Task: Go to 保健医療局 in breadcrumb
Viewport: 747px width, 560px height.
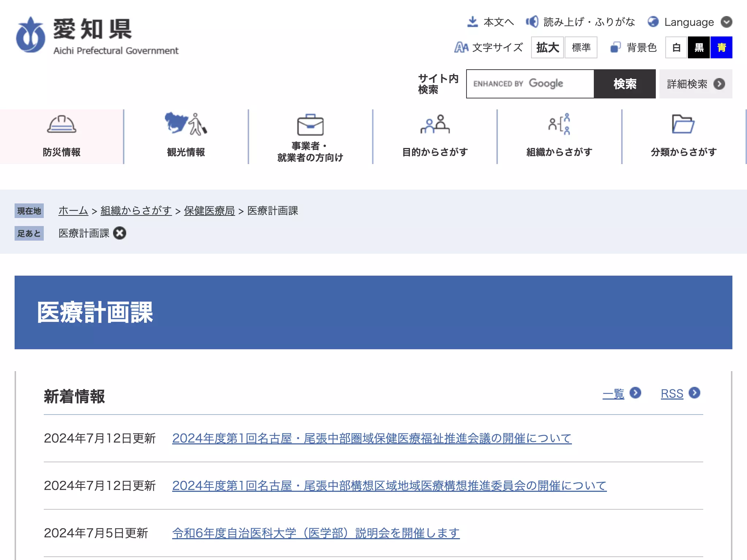Action: pos(209,211)
